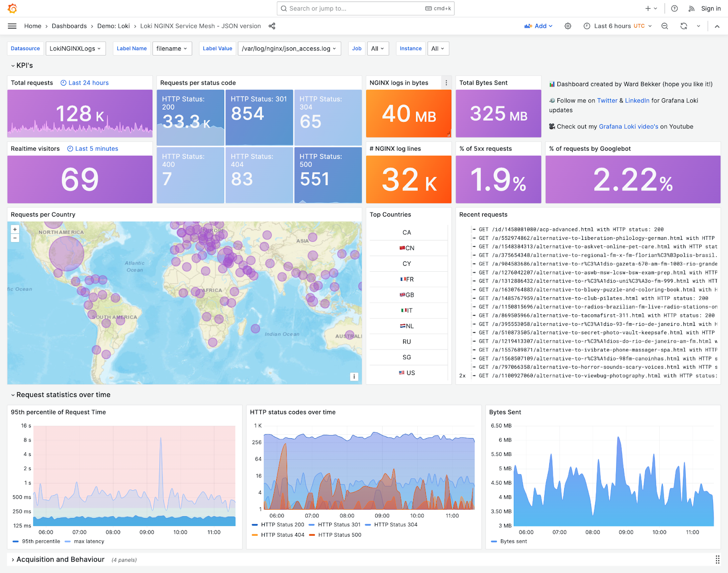Click the Grafana logo icon
Screen dimensions: 728x573
coord(12,8)
